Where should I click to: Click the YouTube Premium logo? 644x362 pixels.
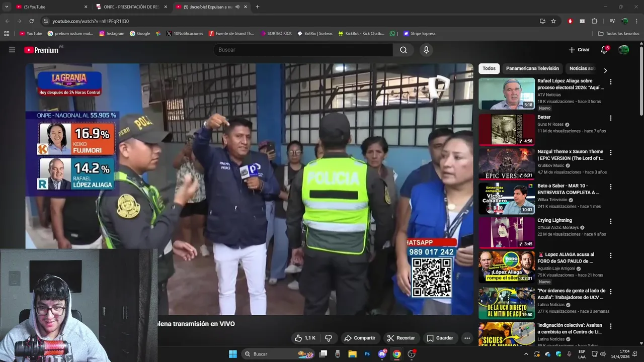[42, 50]
